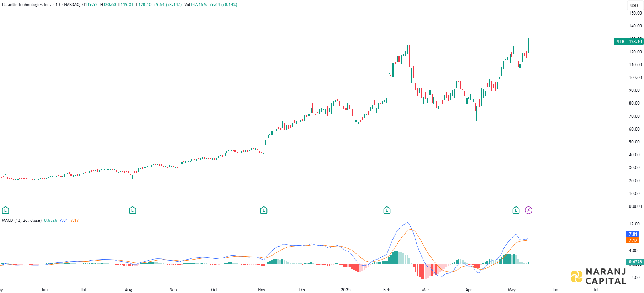Click the earnings E marker near November
644x293 pixels.
click(264, 210)
